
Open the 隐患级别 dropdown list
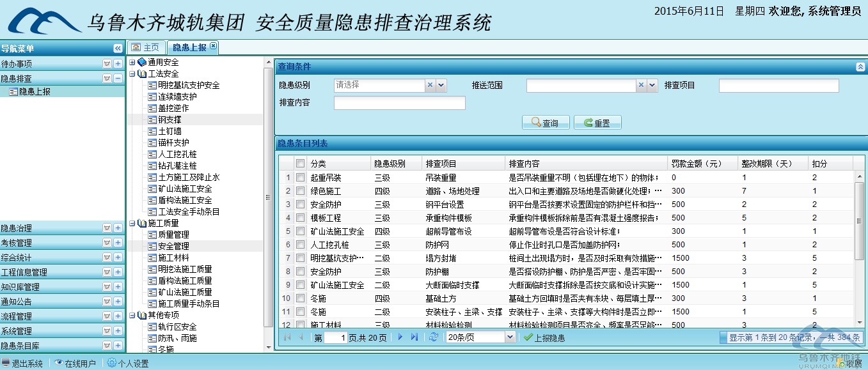coord(441,85)
